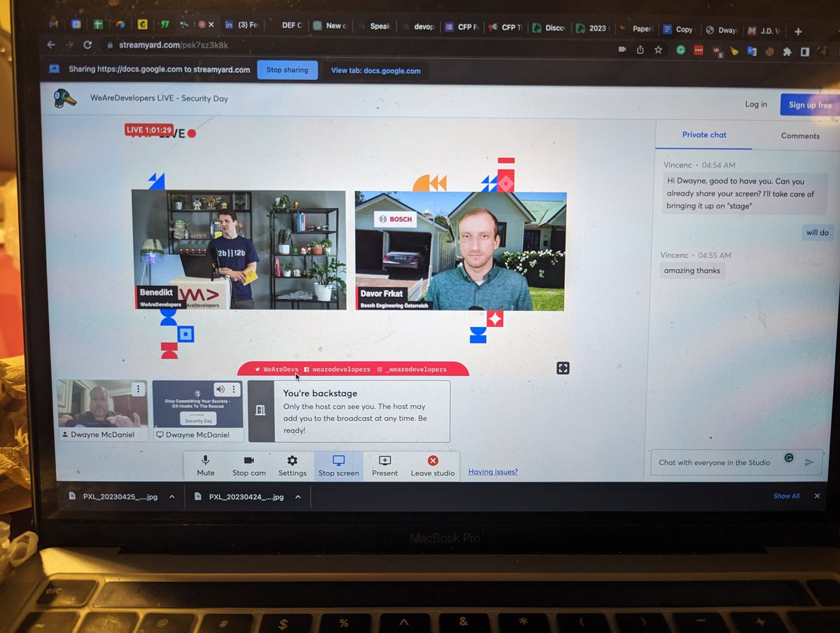The height and width of the screenshot is (633, 840).
Task: Click the _wearedevelopers Instagram handle
Action: [x=412, y=369]
